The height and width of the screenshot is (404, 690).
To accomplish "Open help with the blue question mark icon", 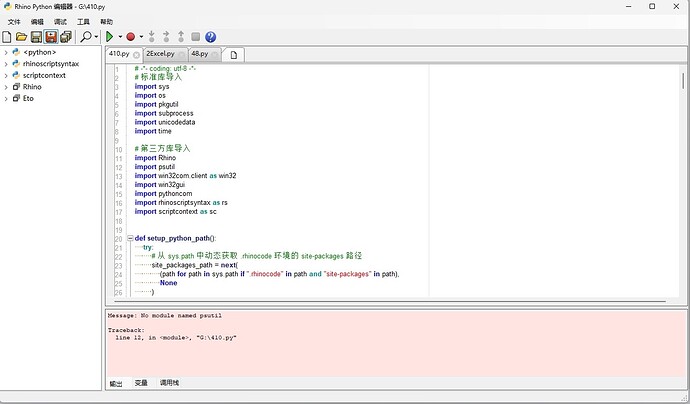I will tap(211, 37).
